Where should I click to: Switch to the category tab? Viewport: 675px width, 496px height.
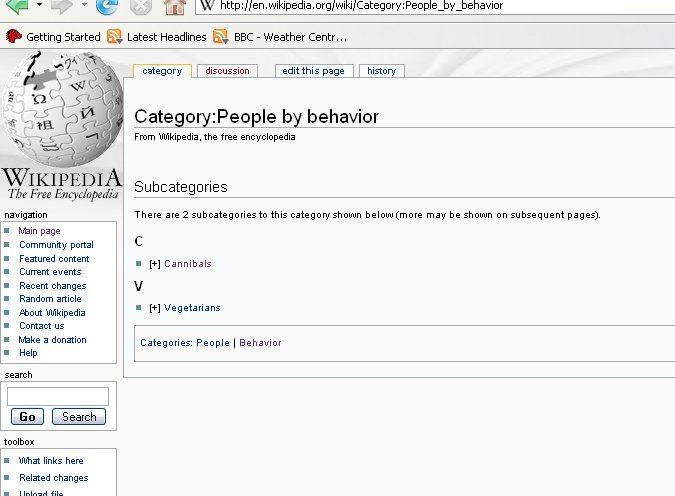[x=162, y=71]
